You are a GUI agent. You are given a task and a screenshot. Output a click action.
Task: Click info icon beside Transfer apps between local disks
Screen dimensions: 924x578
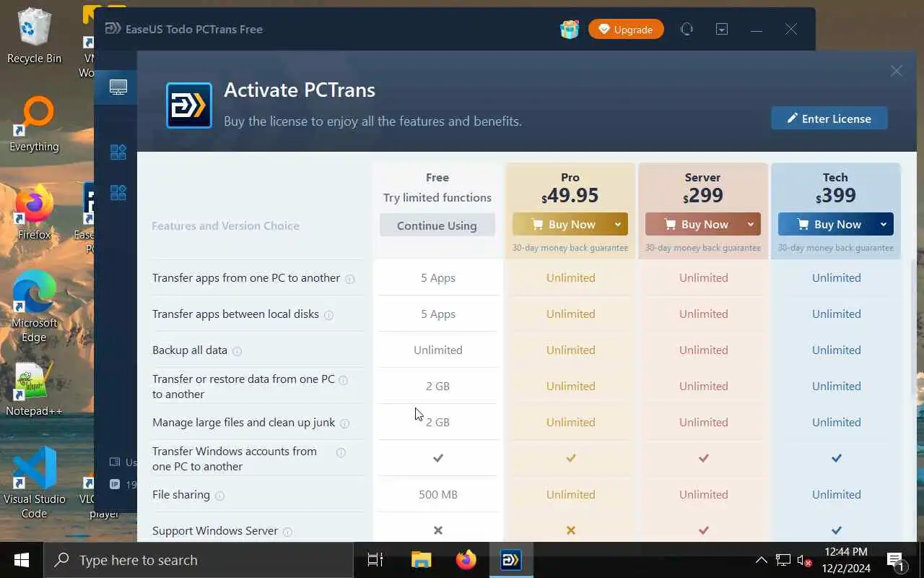pos(328,315)
